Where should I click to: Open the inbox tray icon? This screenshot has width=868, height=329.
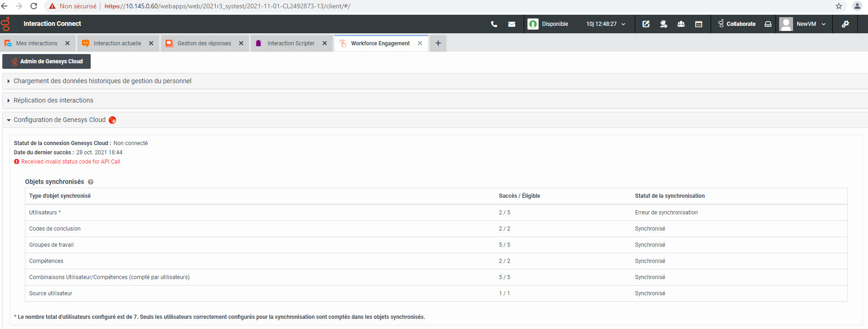768,24
